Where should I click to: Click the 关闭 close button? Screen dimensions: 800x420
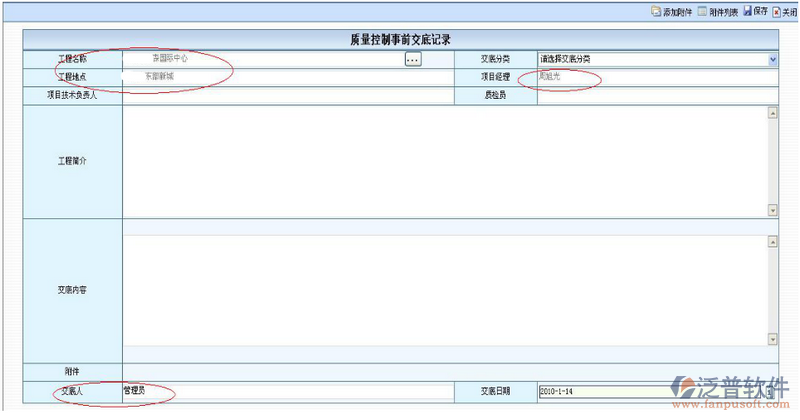click(x=785, y=12)
